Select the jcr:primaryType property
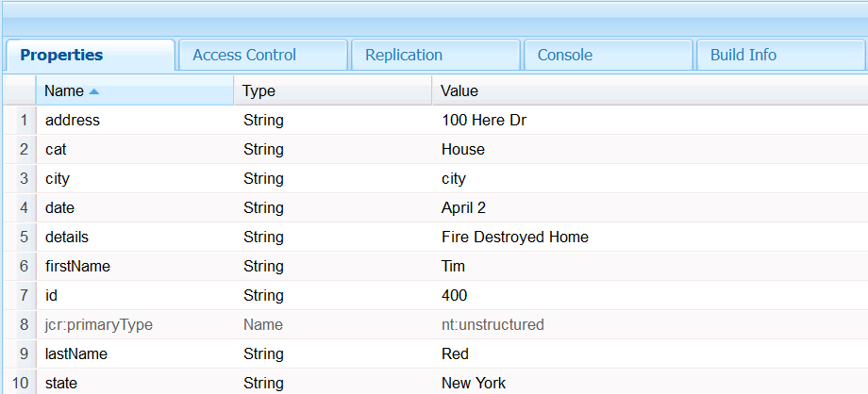 98,325
